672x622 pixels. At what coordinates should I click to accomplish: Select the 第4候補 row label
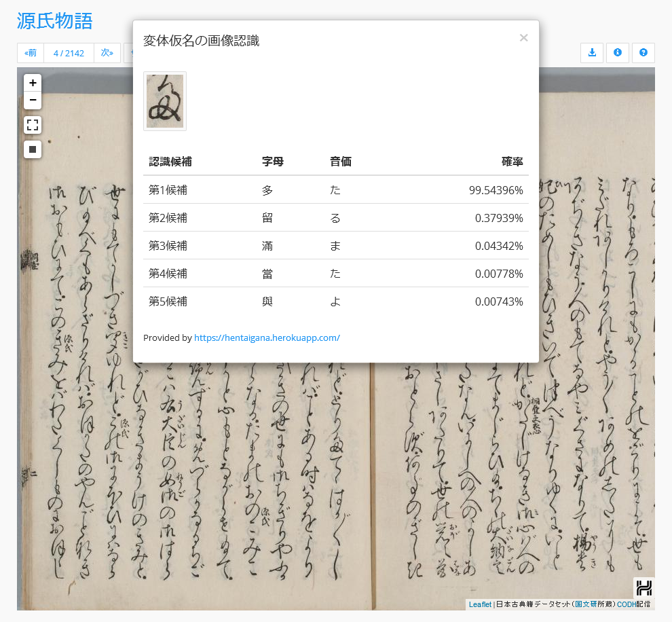168,274
